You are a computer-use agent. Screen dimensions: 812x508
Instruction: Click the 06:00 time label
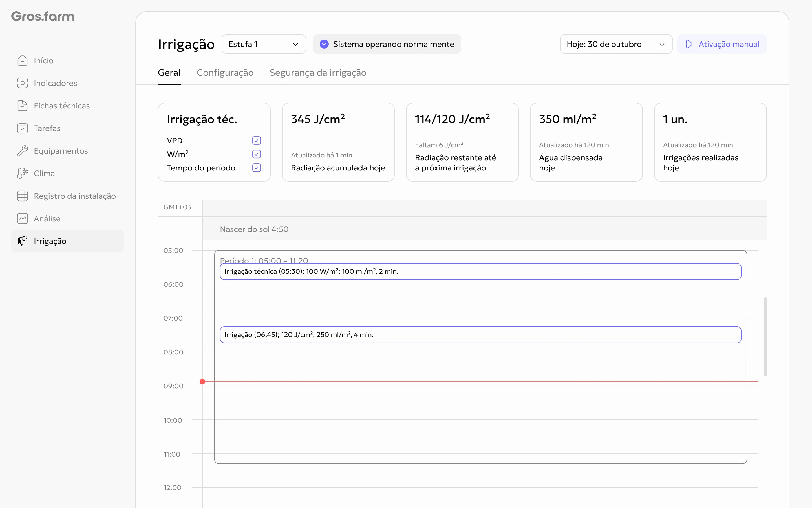coord(173,284)
